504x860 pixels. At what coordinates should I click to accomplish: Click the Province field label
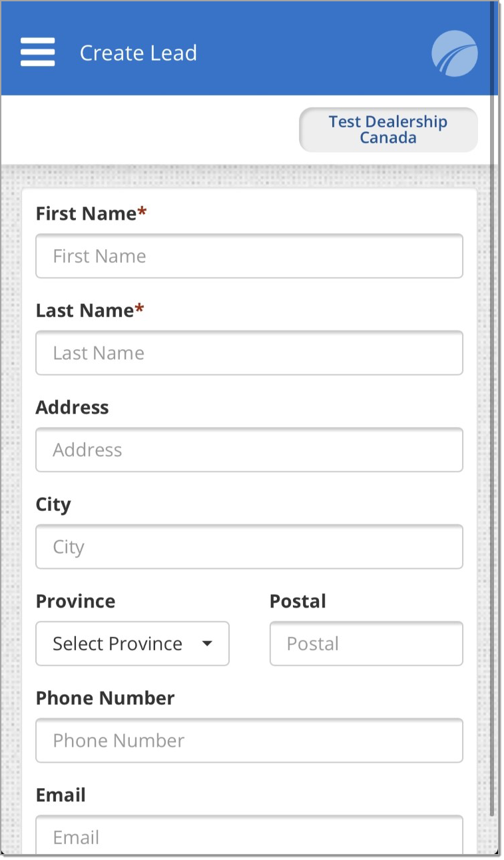(x=75, y=601)
